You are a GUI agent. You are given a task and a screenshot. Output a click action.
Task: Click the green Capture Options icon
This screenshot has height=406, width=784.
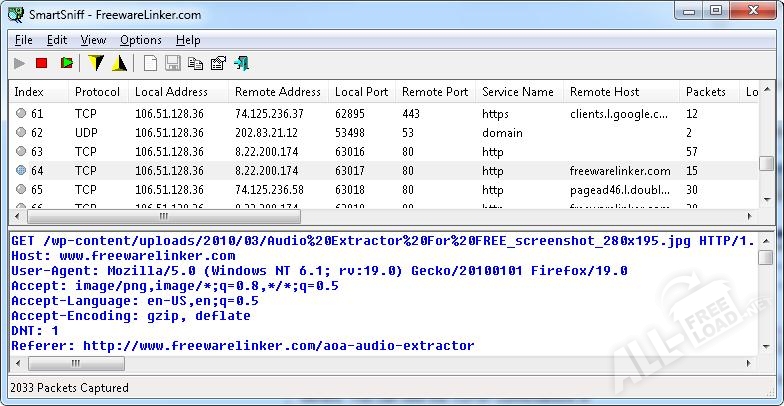click(x=66, y=64)
